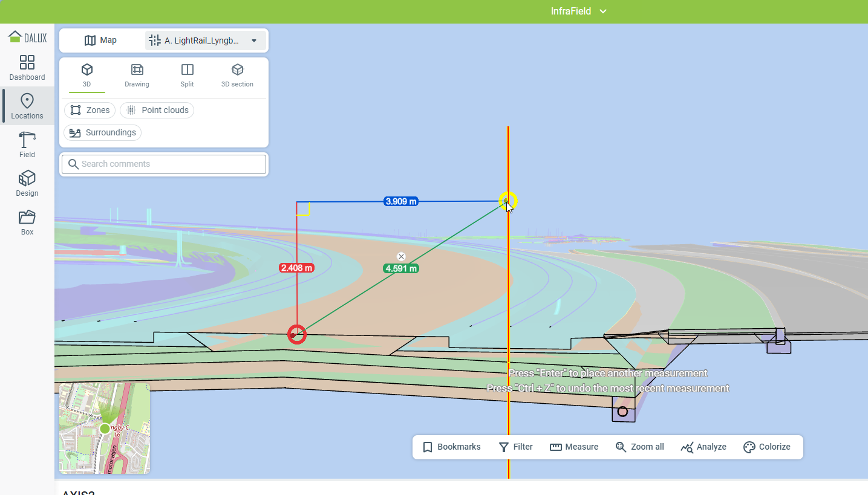Activate the Measure tool
Image resolution: width=868 pixels, height=495 pixels.
coord(574,447)
